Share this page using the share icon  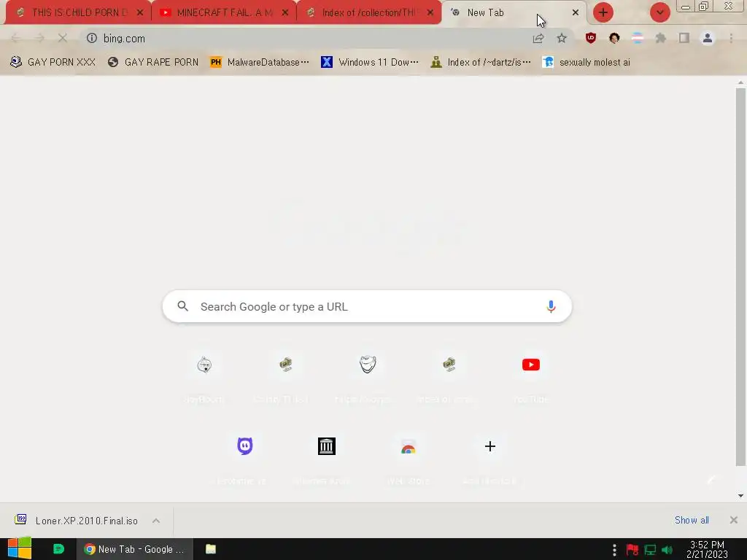(538, 39)
